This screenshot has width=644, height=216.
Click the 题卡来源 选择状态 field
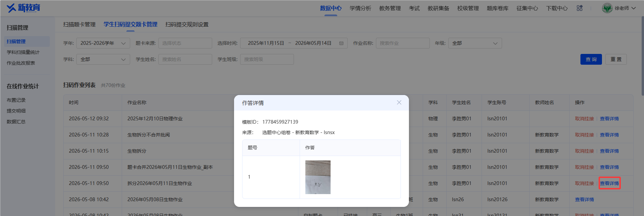coord(185,43)
